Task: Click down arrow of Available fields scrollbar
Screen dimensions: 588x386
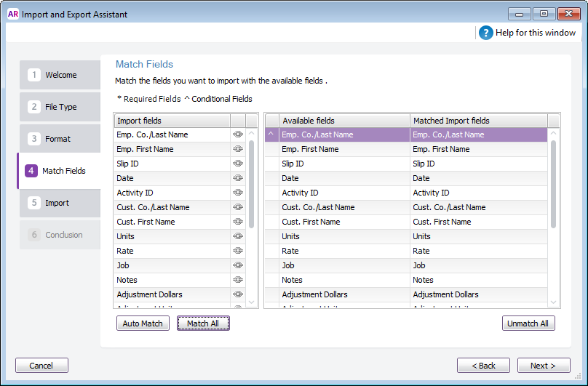Action: pos(553,302)
